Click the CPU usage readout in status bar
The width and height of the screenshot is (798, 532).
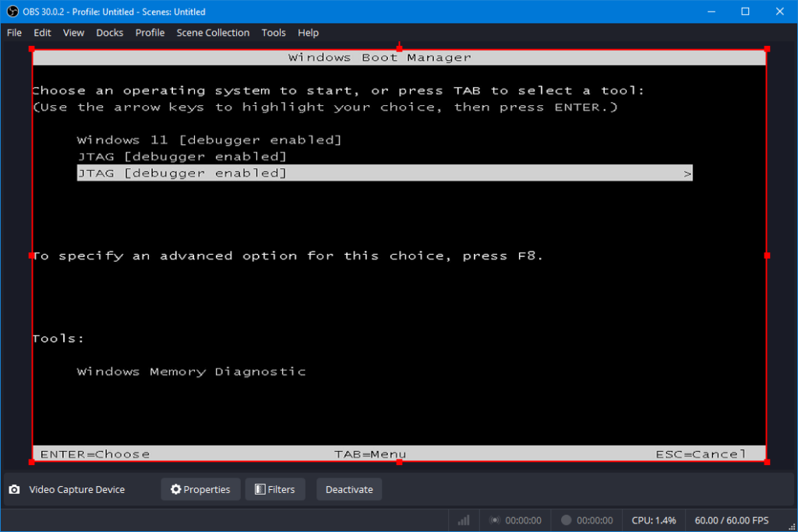(x=653, y=520)
